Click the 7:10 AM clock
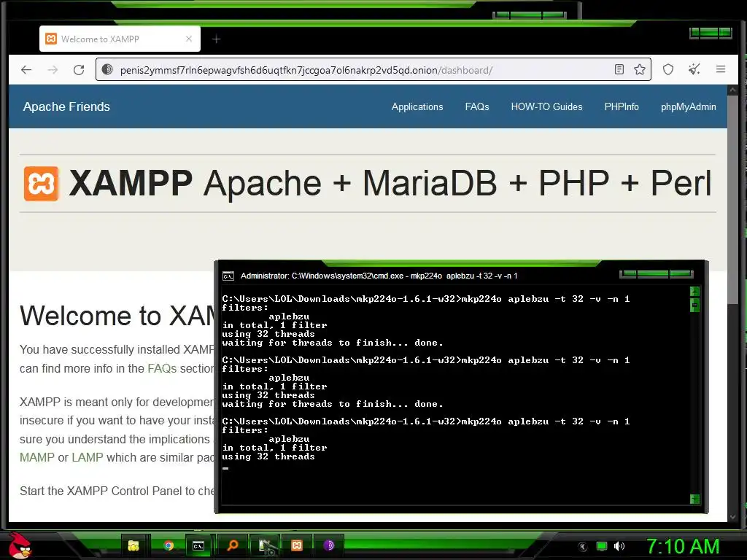The height and width of the screenshot is (560, 747). tap(683, 547)
